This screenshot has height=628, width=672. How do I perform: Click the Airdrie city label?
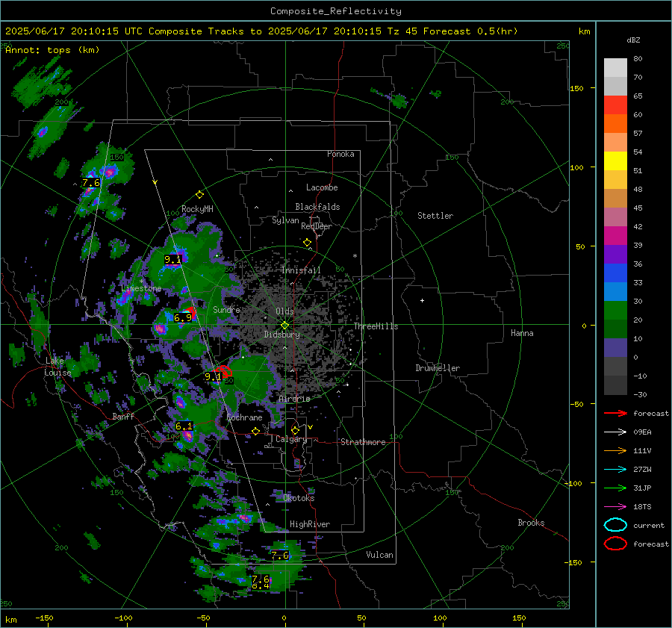(x=294, y=399)
